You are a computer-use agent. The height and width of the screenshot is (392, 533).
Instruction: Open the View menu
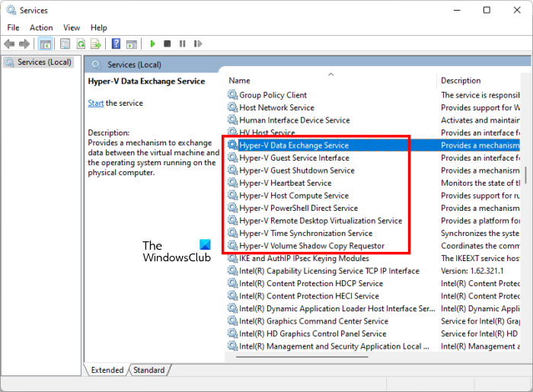pos(72,27)
